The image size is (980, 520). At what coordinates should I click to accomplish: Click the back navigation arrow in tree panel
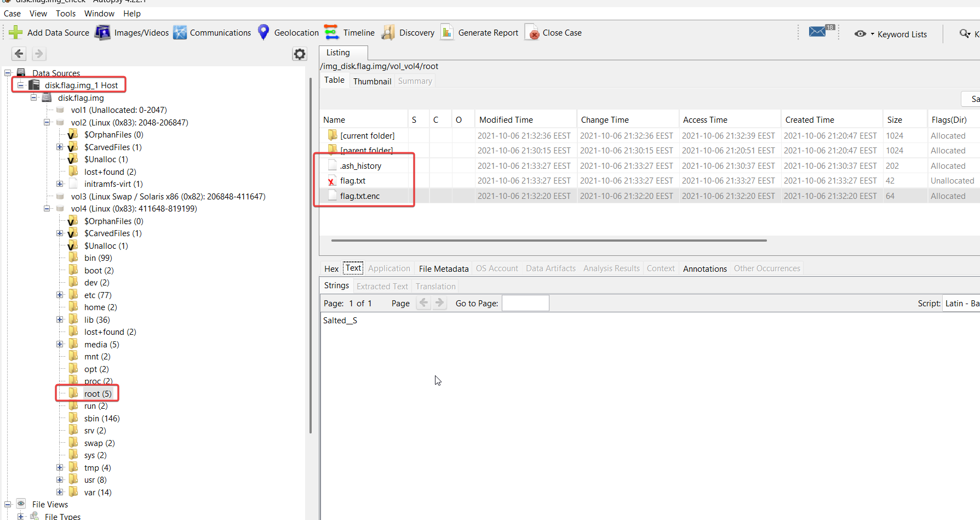point(19,54)
